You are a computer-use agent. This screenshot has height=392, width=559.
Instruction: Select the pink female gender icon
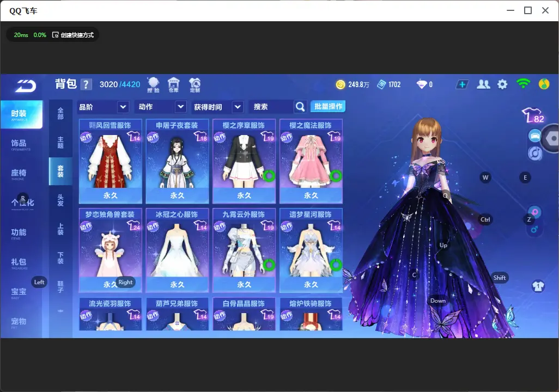click(535, 212)
